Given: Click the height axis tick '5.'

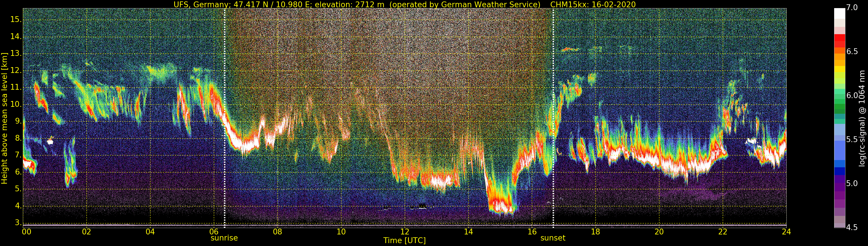Looking at the screenshot, I should tap(18, 189).
